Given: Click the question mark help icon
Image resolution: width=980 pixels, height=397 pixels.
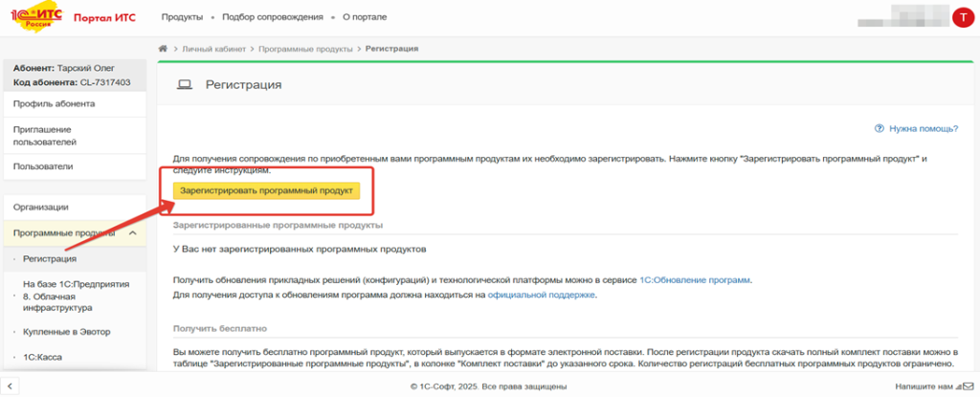Looking at the screenshot, I should [x=880, y=129].
